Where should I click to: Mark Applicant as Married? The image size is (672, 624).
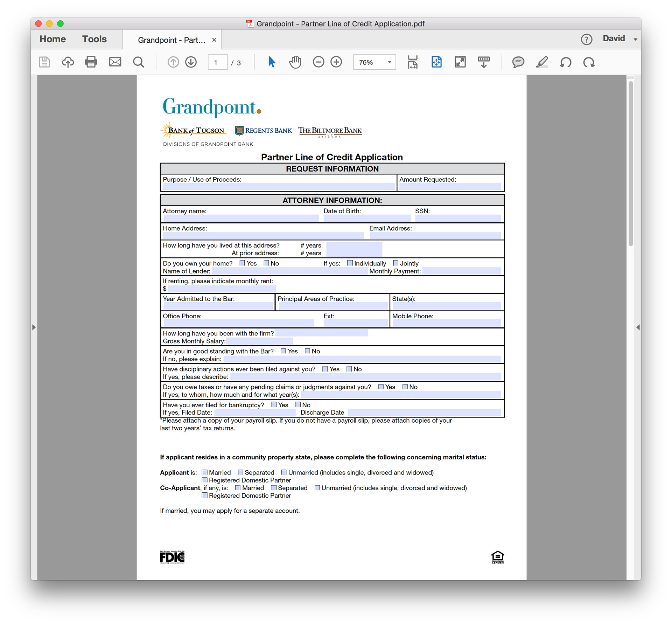click(205, 472)
